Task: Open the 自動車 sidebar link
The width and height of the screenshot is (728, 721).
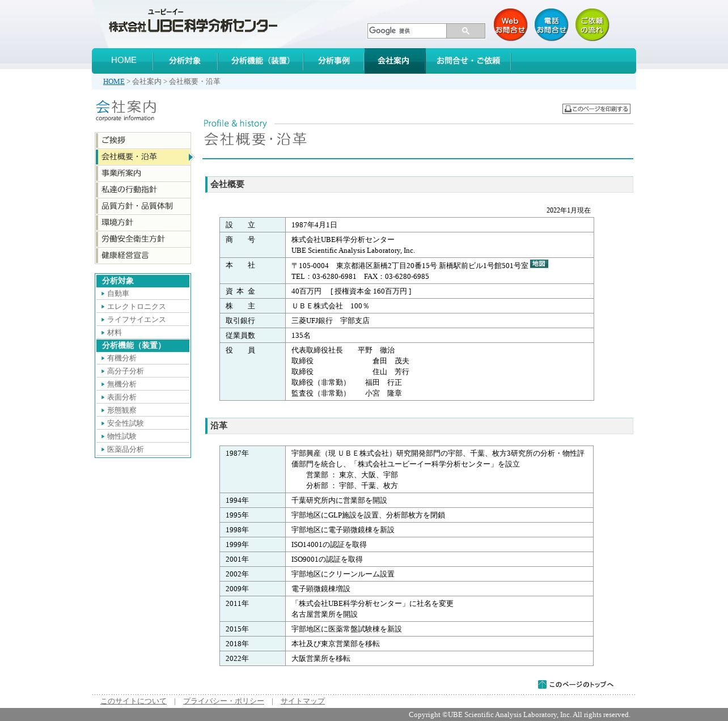Action: (x=118, y=294)
